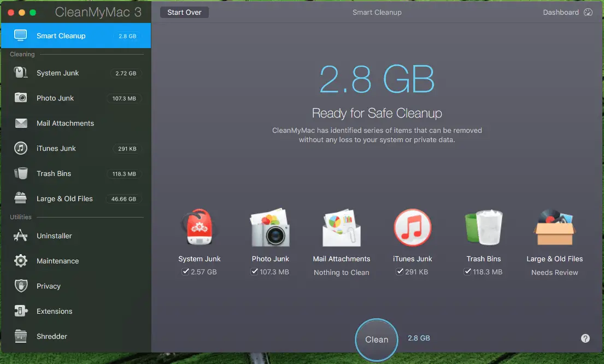Click the sidebar 118.3 MB size badge
The image size is (604, 364).
(x=124, y=174)
